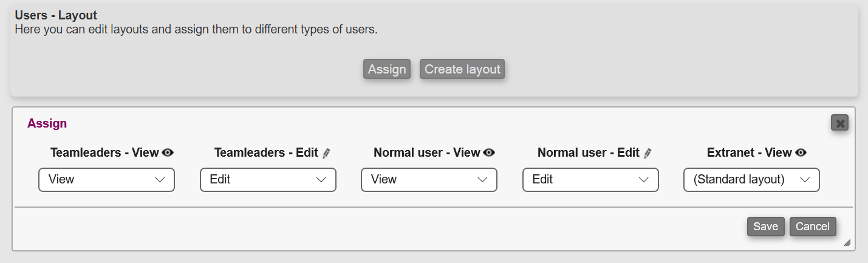Click the pencil icon beside Teamleaders - Edit
This screenshot has height=263, width=868.
[326, 153]
